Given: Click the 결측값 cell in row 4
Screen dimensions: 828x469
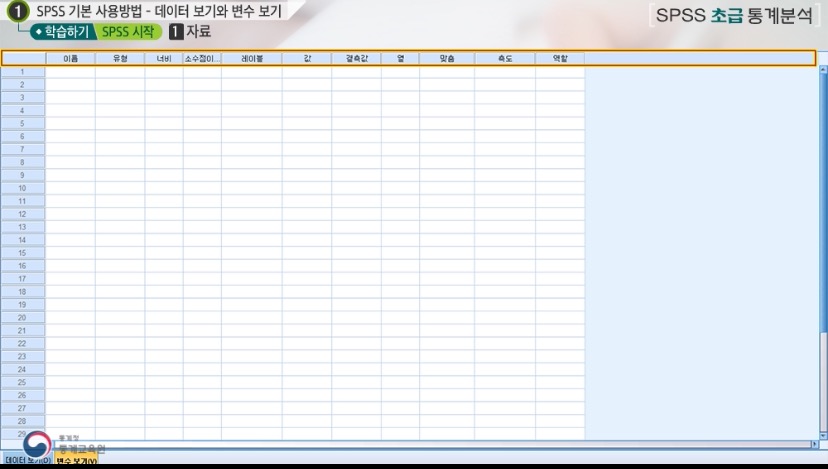Looking at the screenshot, I should coord(356,110).
